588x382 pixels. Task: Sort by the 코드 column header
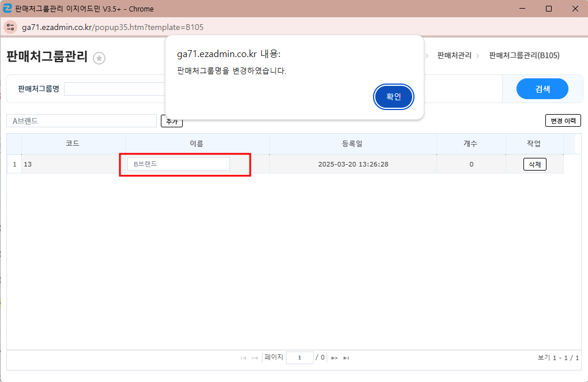point(73,144)
